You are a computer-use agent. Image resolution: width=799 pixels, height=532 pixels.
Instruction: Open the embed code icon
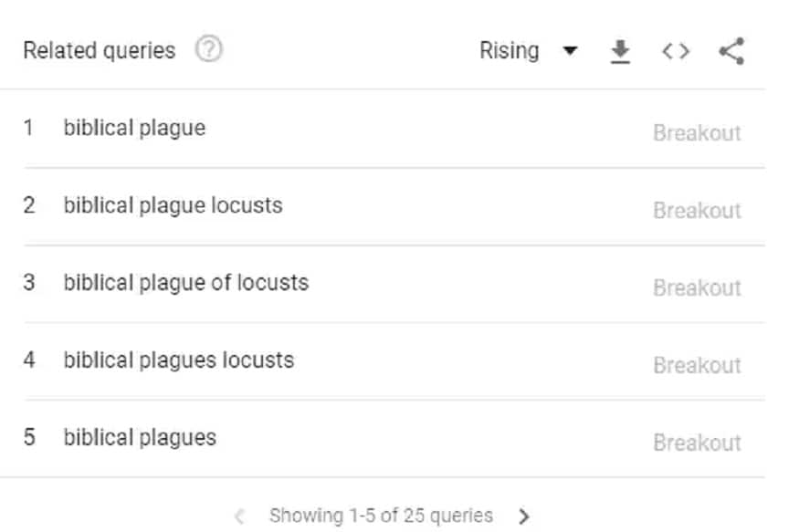(x=676, y=52)
